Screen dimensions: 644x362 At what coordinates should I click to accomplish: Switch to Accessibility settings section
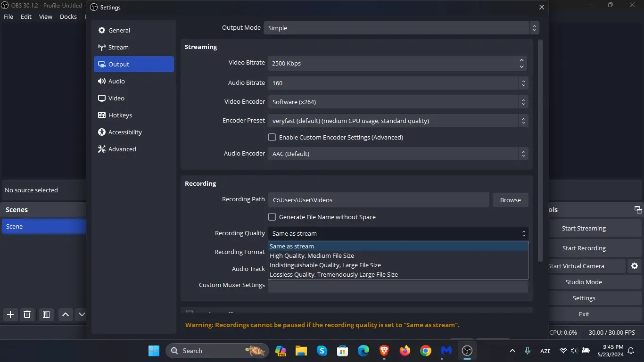point(134,132)
